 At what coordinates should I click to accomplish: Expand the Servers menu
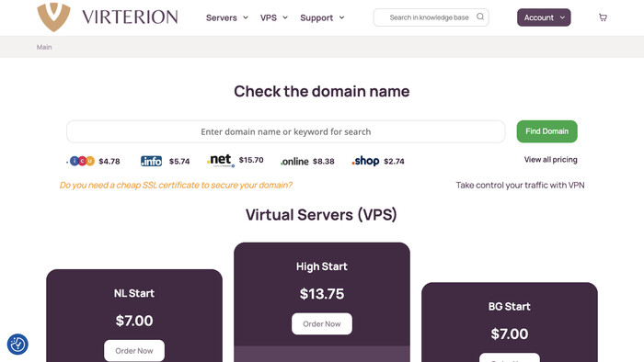[226, 17]
